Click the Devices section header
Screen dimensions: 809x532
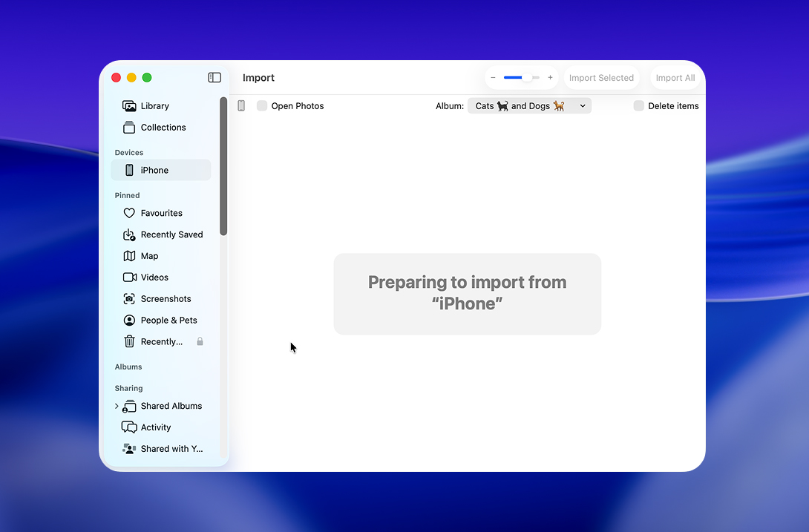pyautogui.click(x=129, y=153)
